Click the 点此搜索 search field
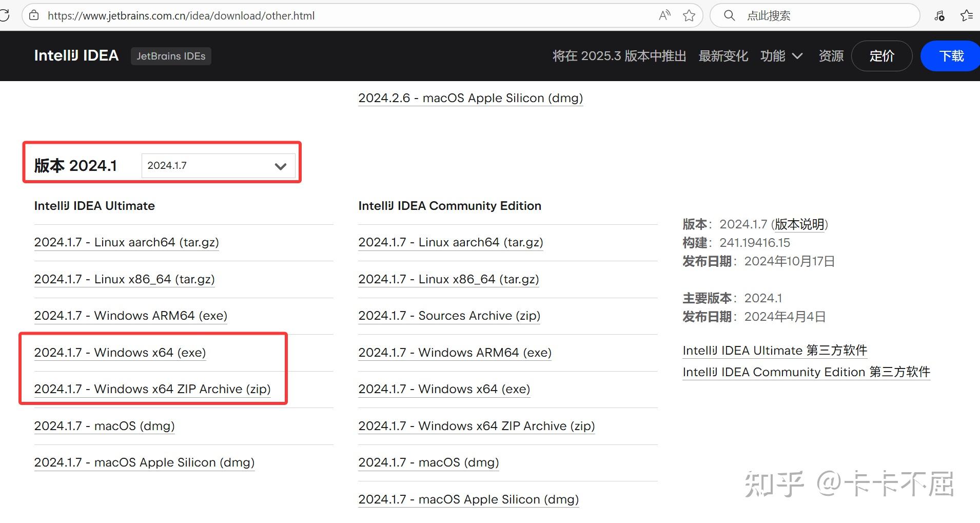The image size is (980, 523). pyautogui.click(x=815, y=15)
